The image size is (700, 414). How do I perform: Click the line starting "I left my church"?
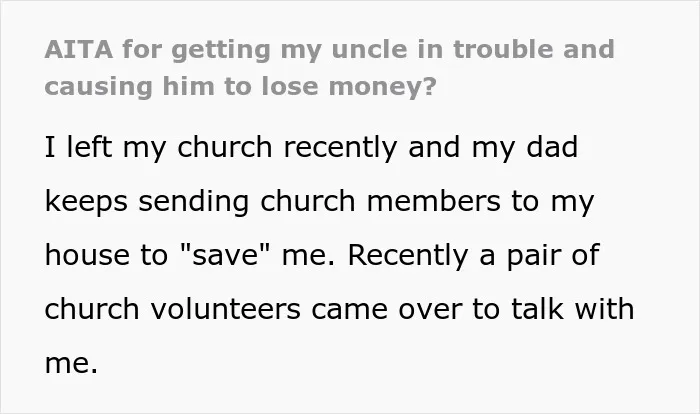311,148
